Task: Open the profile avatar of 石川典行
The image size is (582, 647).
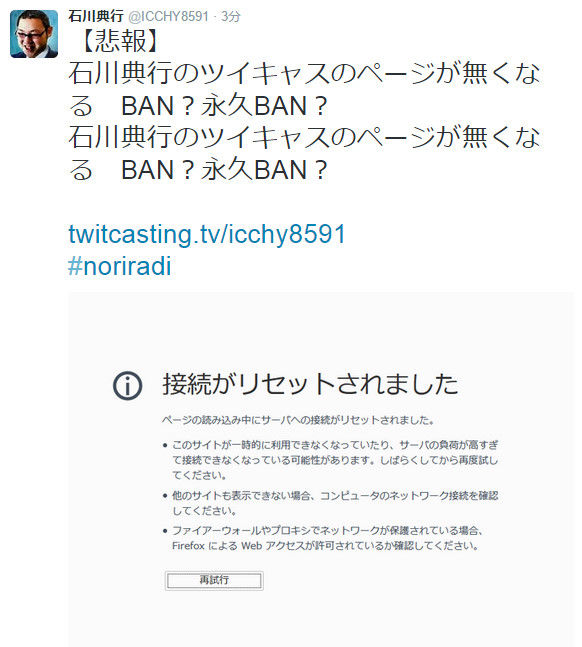Action: tap(34, 34)
